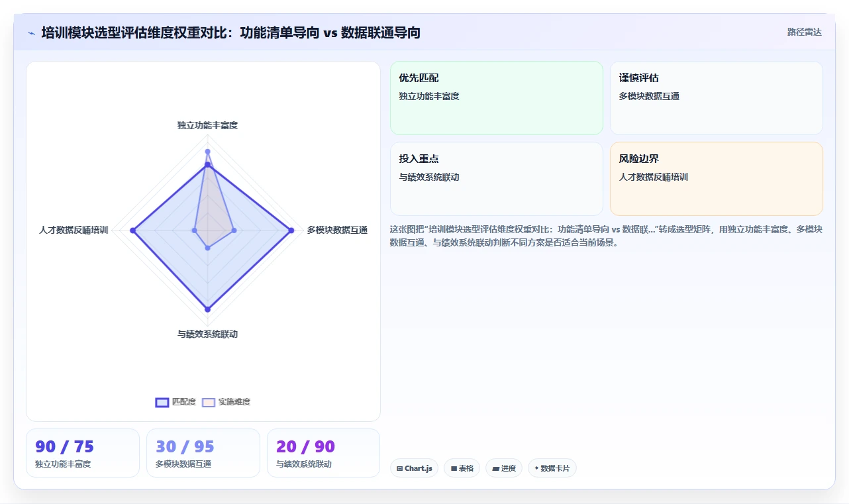Click radar axis label 与绩效系统联动
The width and height of the screenshot is (849, 504).
point(207,334)
